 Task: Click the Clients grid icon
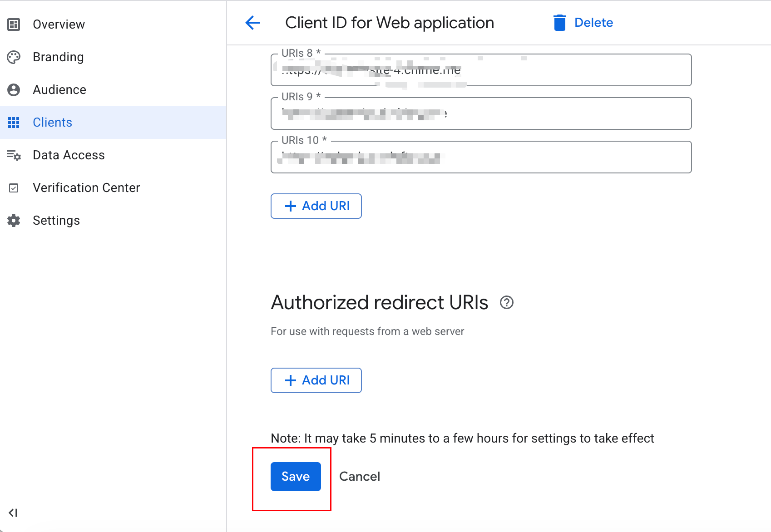(x=14, y=123)
